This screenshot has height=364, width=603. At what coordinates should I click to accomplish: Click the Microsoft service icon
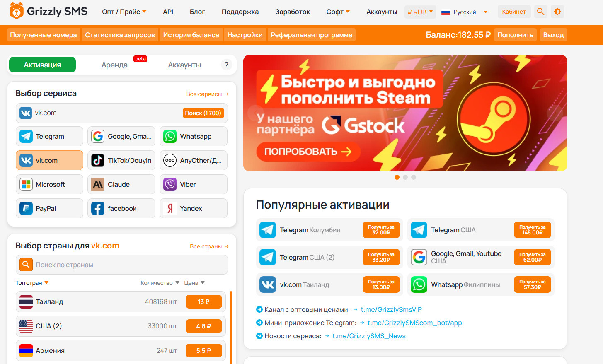26,184
